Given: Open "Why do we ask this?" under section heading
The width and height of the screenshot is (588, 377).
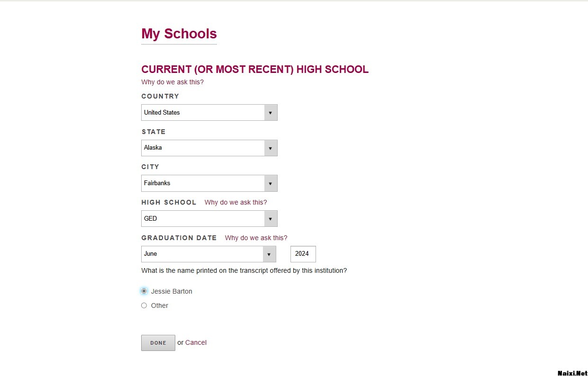Looking at the screenshot, I should 172,82.
